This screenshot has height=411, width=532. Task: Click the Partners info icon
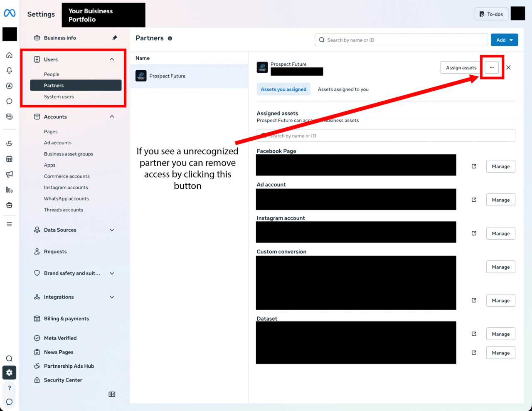170,38
